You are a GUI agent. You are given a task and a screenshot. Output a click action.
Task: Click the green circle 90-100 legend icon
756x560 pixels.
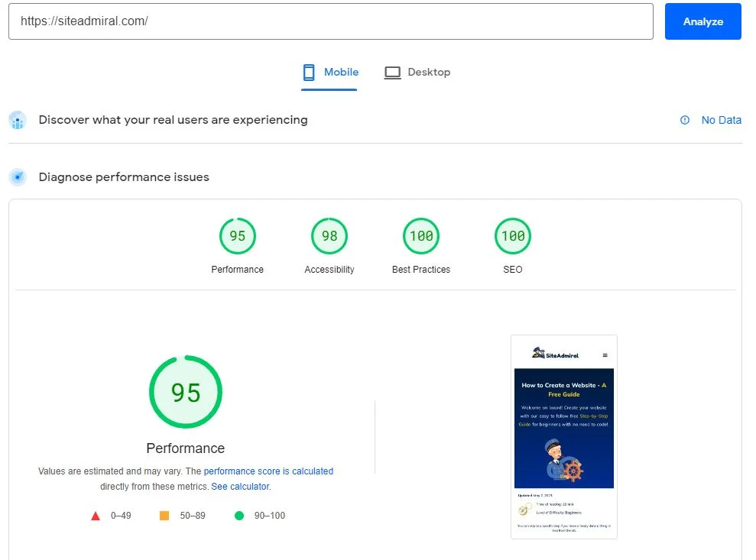click(239, 515)
